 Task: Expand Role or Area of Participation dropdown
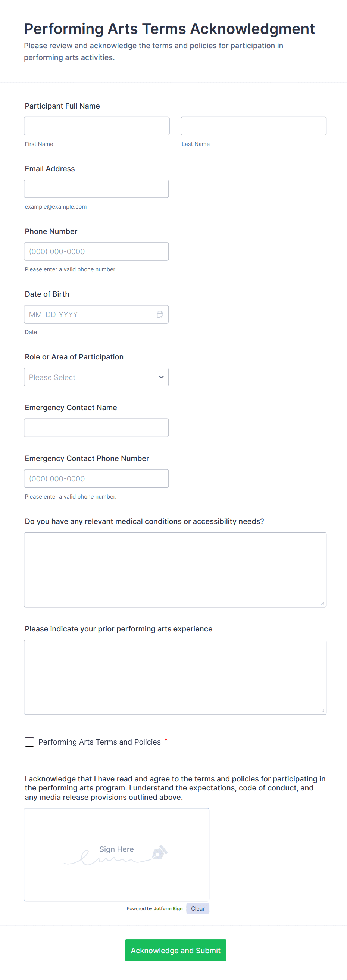tap(96, 377)
